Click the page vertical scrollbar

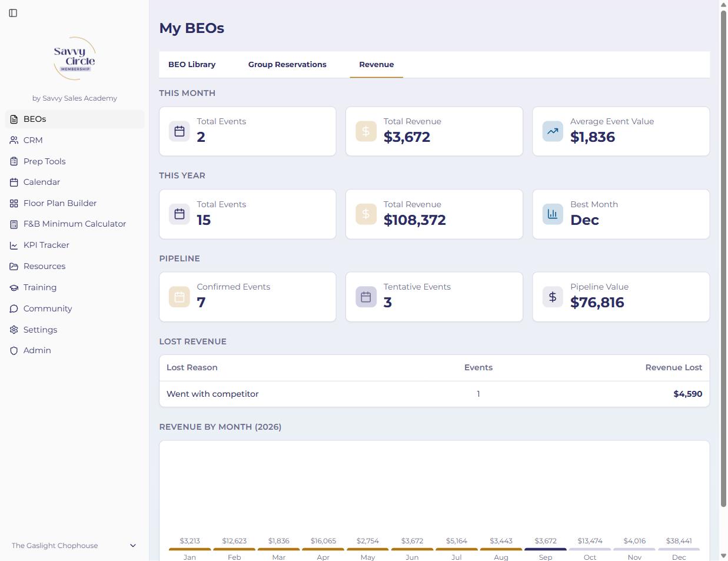click(724, 258)
